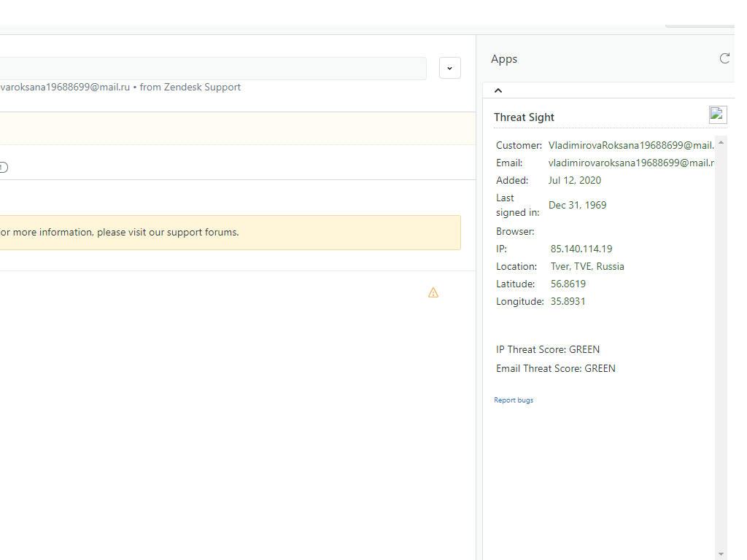Click into the ticket subject field
This screenshot has height=560, width=747.
tap(212, 69)
